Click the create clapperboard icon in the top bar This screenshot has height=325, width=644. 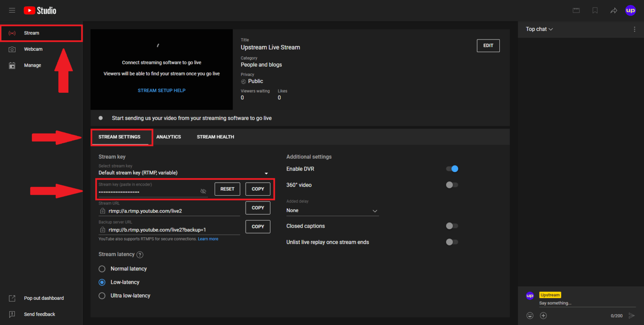[x=576, y=10]
